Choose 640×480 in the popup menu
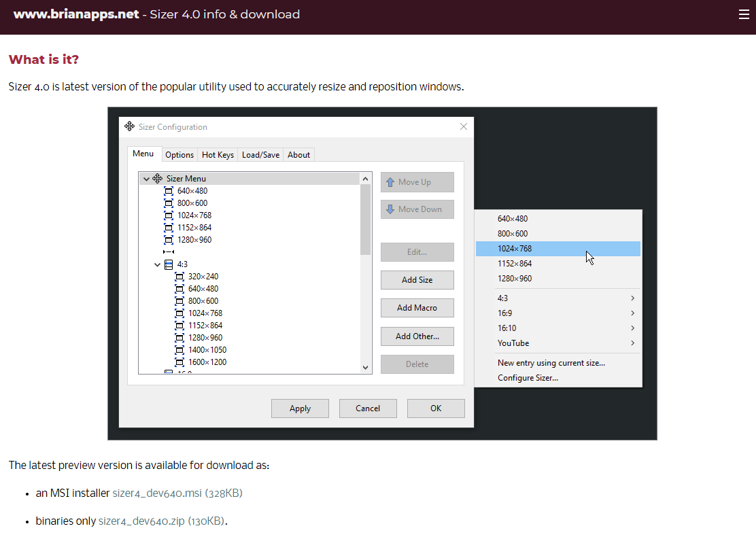 (x=558, y=219)
